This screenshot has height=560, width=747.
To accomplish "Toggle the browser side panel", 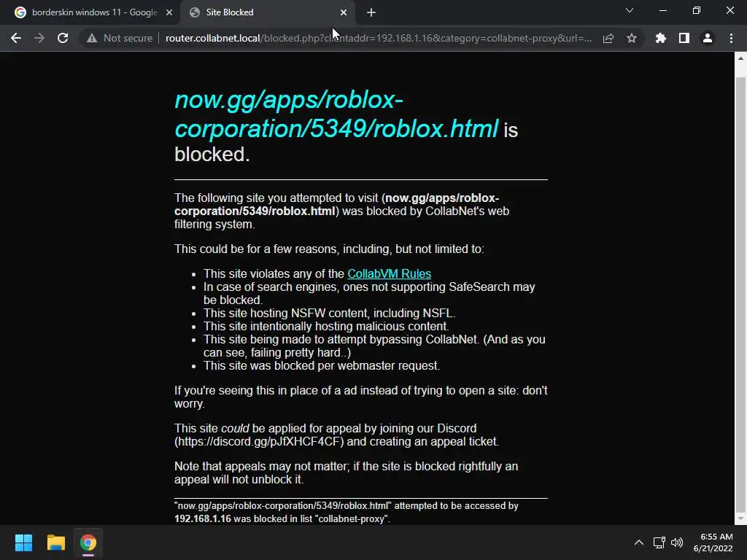I will (x=684, y=38).
